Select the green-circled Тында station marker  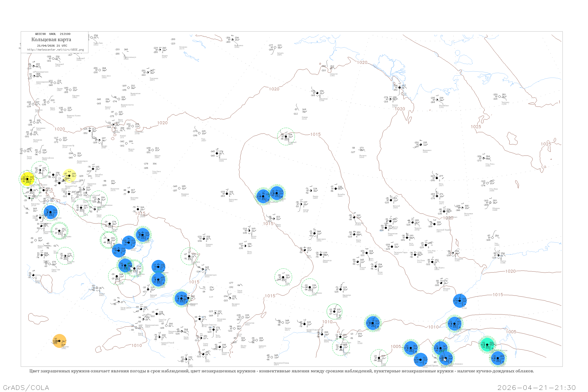tap(335, 311)
